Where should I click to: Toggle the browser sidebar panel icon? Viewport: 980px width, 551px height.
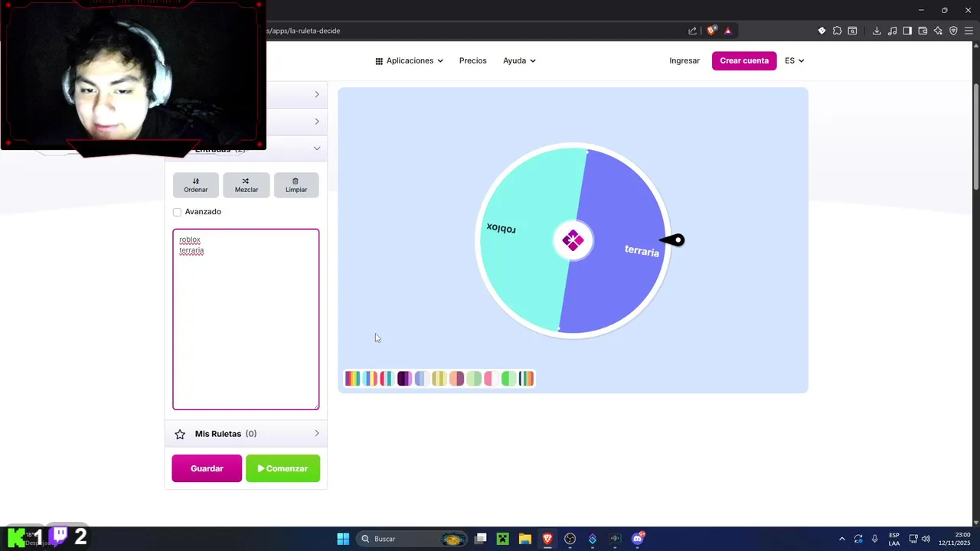(x=907, y=31)
